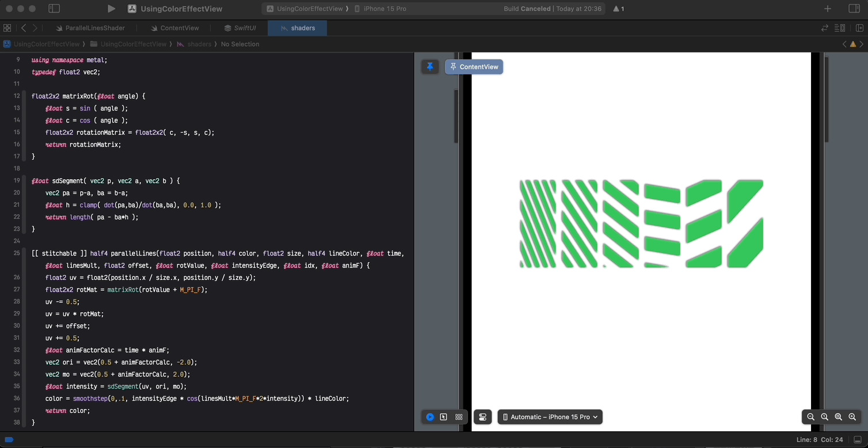Click the Build Canceled status
The width and height of the screenshot is (868, 448).
[x=553, y=9]
